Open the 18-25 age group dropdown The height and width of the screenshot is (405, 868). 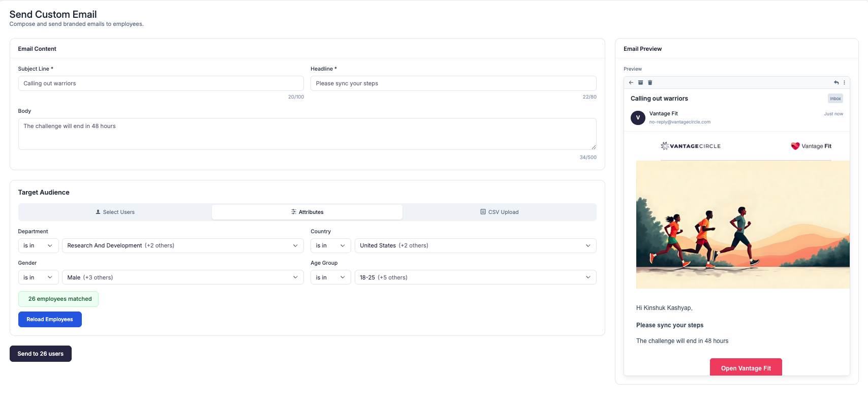click(476, 277)
